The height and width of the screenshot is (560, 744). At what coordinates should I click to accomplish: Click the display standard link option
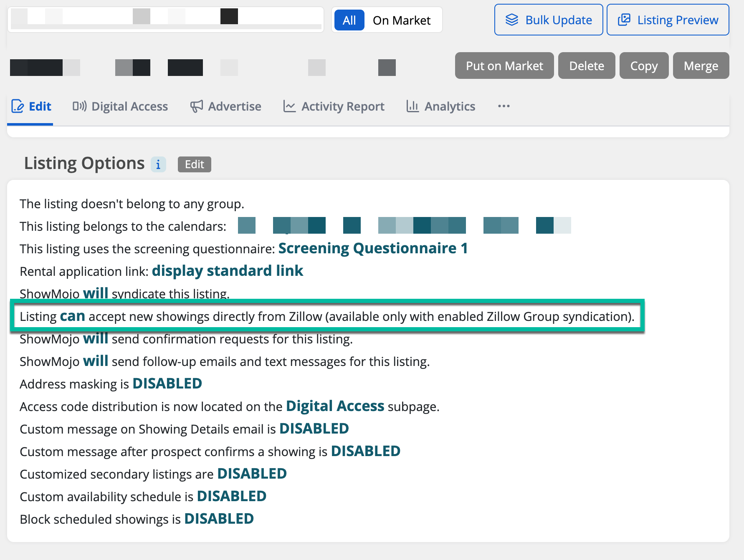[228, 271]
